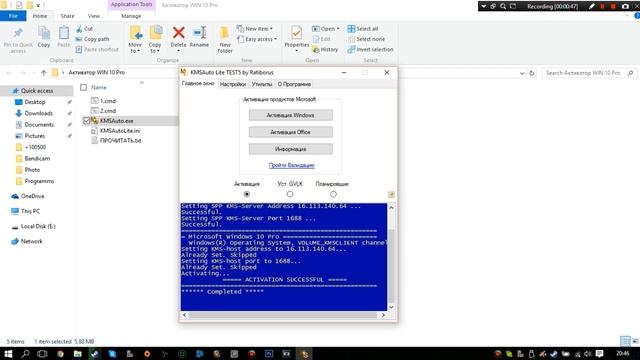This screenshot has height=360, width=640.
Task: Click console scroll down arrow
Action: click(391, 307)
